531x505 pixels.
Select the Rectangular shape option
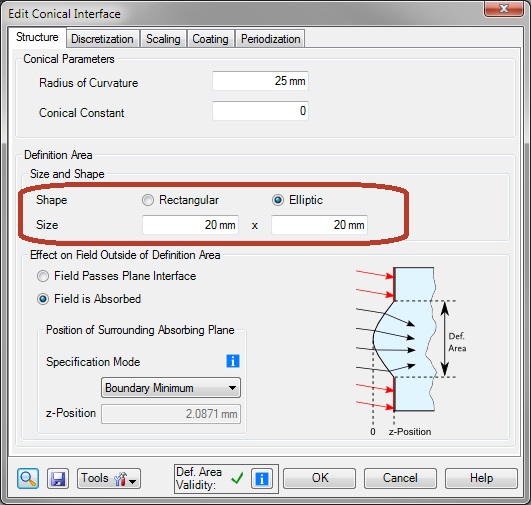(x=148, y=200)
